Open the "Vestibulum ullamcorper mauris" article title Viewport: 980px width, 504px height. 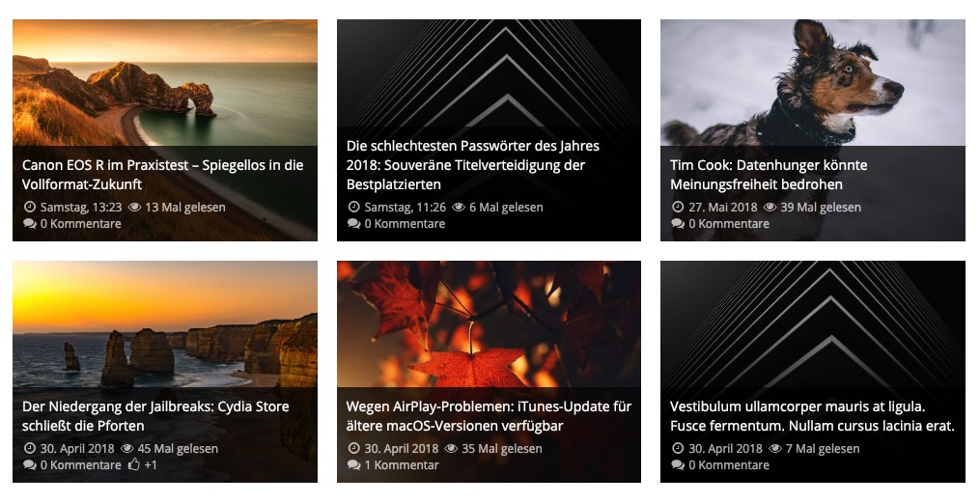812,416
